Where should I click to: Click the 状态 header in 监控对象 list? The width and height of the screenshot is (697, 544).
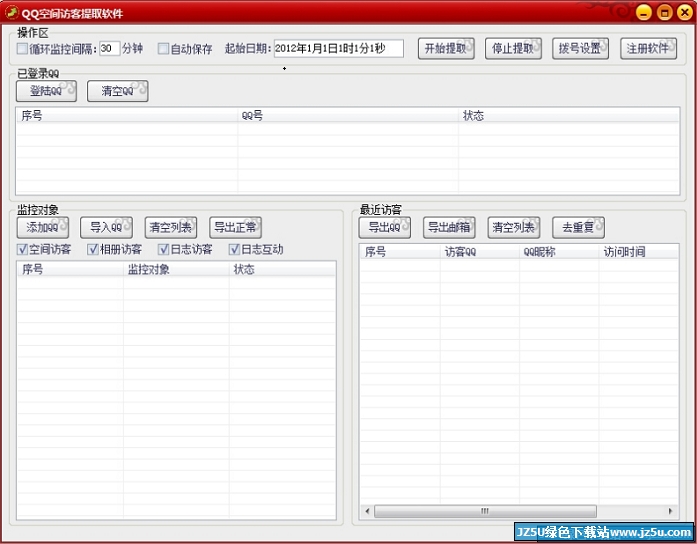click(282, 269)
